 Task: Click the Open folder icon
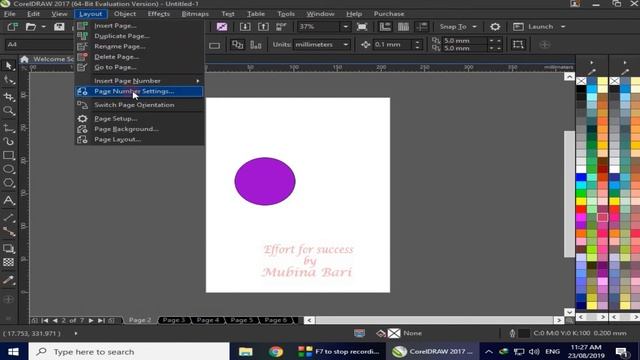pos(31,27)
